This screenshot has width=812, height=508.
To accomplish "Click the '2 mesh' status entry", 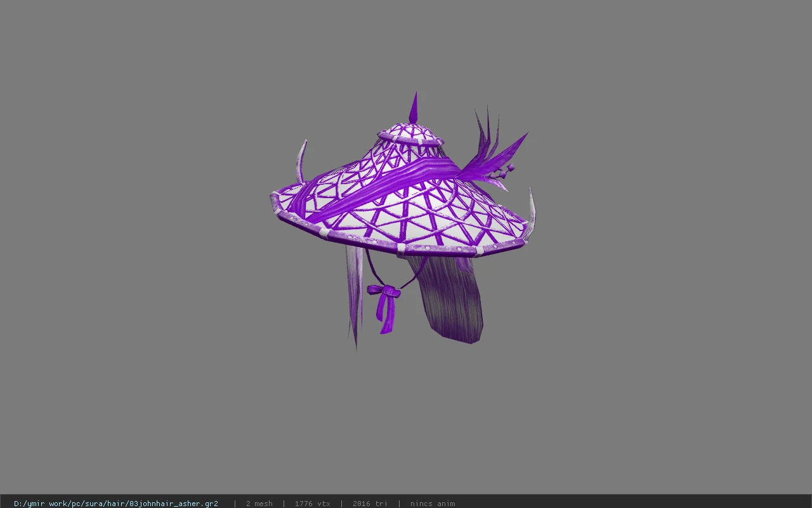I will click(x=259, y=504).
